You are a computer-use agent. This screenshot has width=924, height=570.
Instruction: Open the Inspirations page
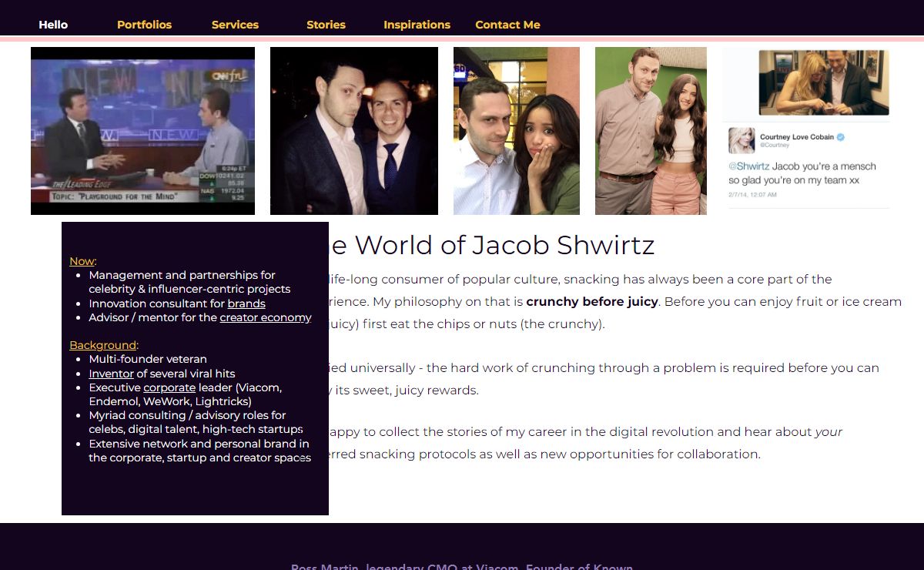417,25
